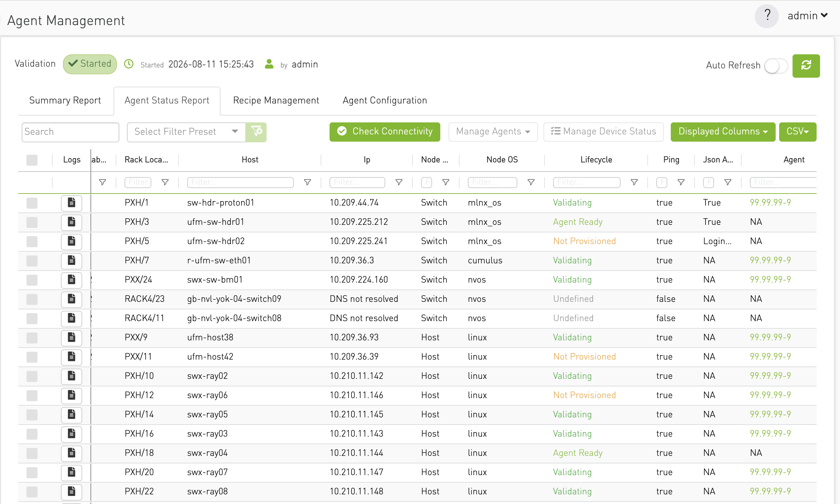This screenshot has height=504, width=840.
Task: Open logs for swx-ray06
Action: [72, 395]
